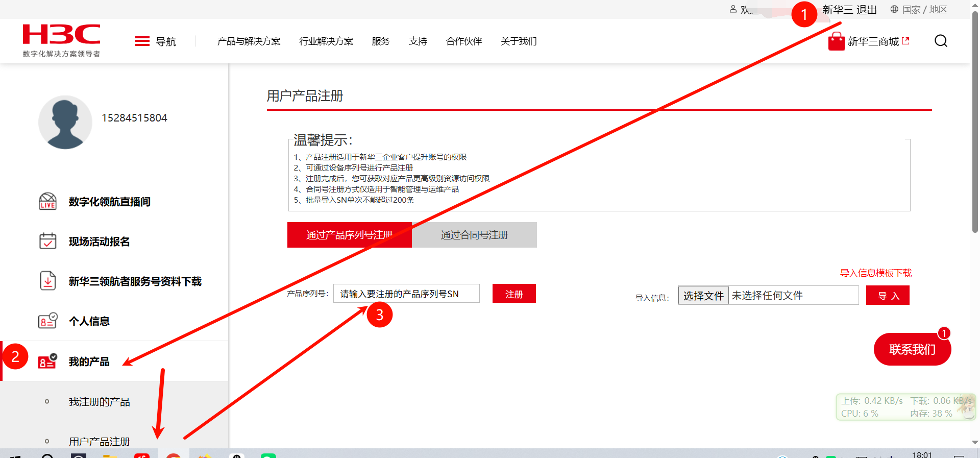This screenshot has width=980, height=458.
Task: Open the 合作伙伴 menu
Action: coord(464,41)
